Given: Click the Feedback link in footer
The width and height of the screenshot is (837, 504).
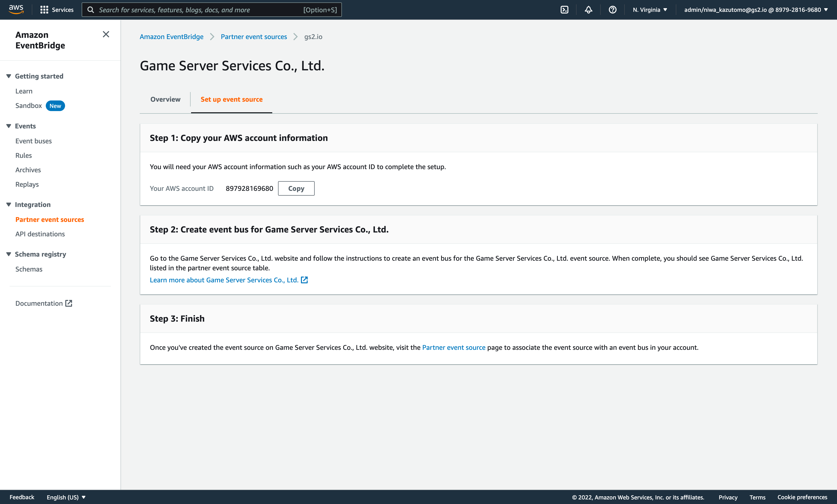Looking at the screenshot, I should (22, 497).
